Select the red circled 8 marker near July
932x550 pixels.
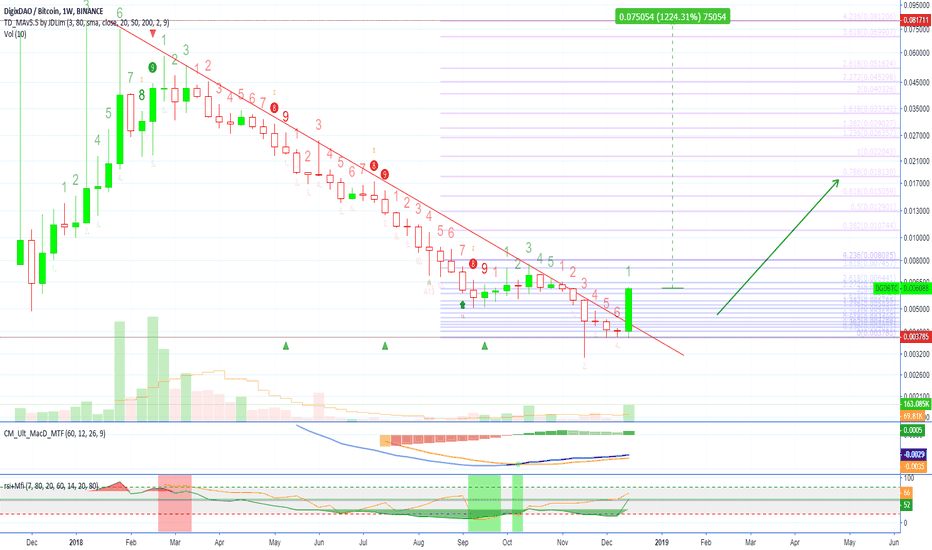[374, 165]
